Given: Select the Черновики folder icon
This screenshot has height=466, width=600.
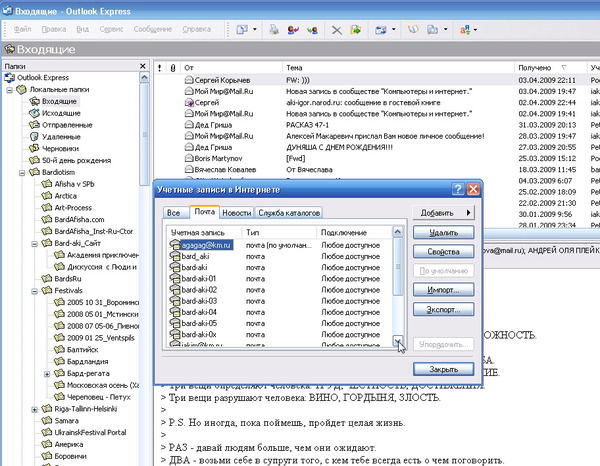Looking at the screenshot, I should [x=34, y=148].
